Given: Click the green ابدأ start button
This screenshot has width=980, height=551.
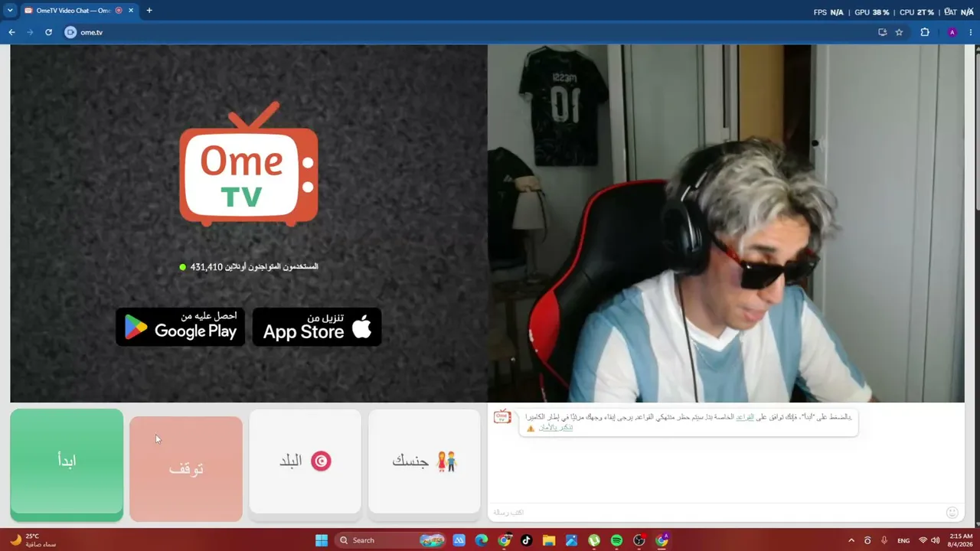Looking at the screenshot, I should point(67,465).
